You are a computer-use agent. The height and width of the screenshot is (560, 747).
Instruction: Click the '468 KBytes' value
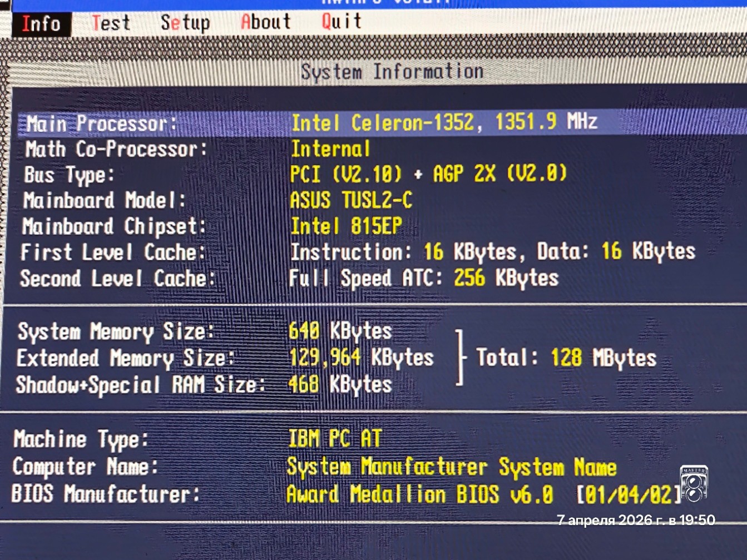pyautogui.click(x=340, y=384)
